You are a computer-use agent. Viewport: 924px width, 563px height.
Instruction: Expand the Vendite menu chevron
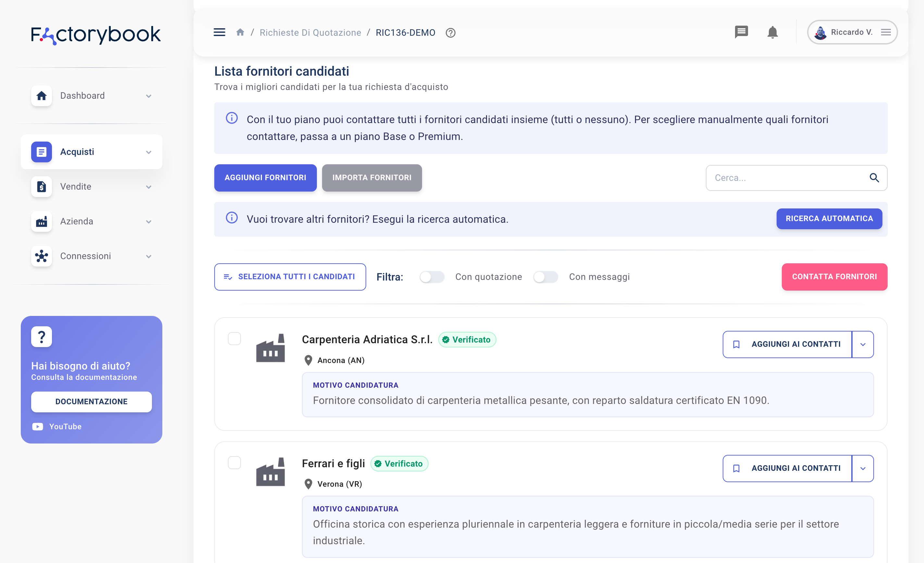pyautogui.click(x=149, y=187)
